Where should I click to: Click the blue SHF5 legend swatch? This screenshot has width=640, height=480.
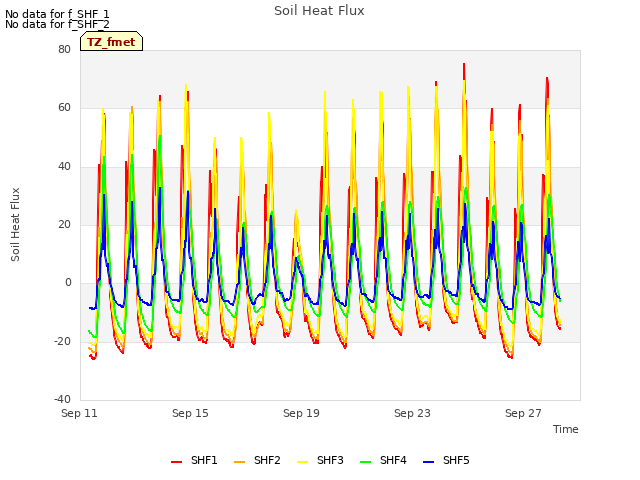click(x=429, y=462)
